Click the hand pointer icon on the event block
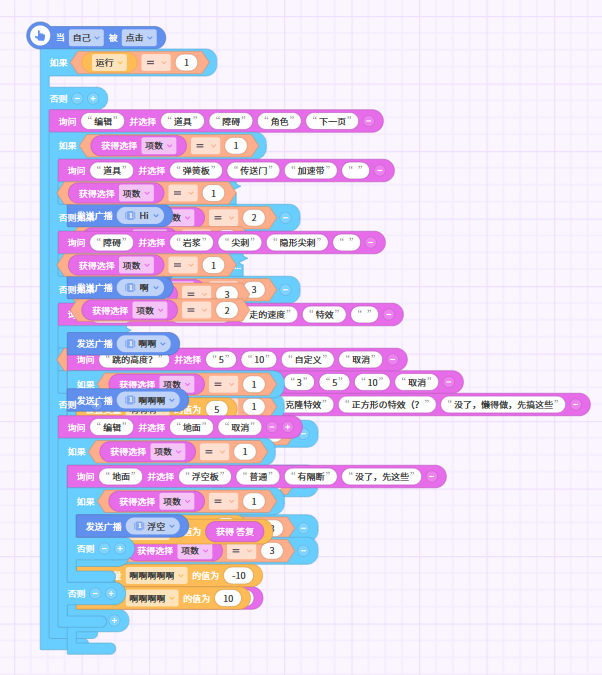Screen dimensions: 602x675 40,35
